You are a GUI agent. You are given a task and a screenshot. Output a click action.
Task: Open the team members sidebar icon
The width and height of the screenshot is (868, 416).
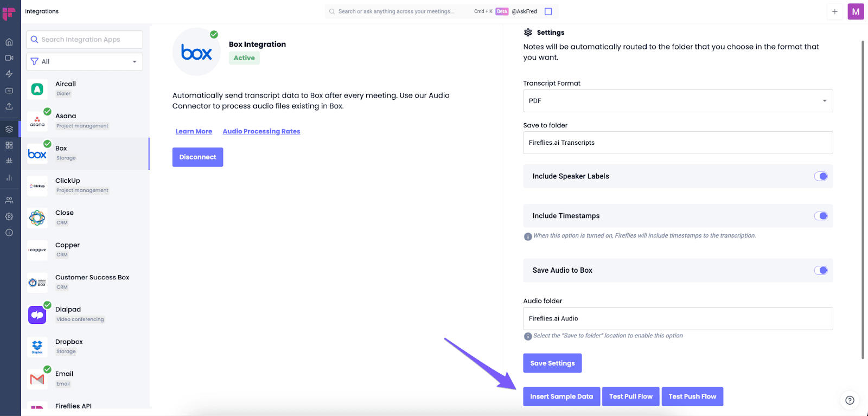9,200
